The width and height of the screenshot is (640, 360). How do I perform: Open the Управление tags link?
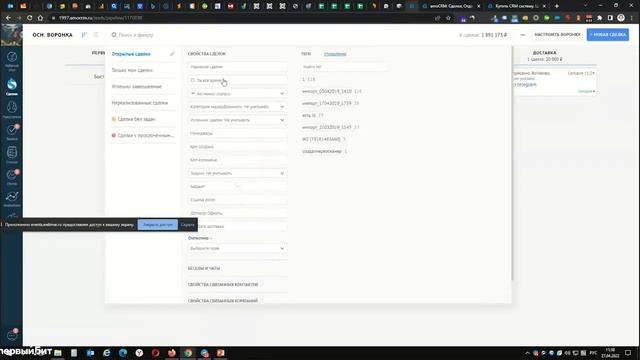tap(335, 54)
